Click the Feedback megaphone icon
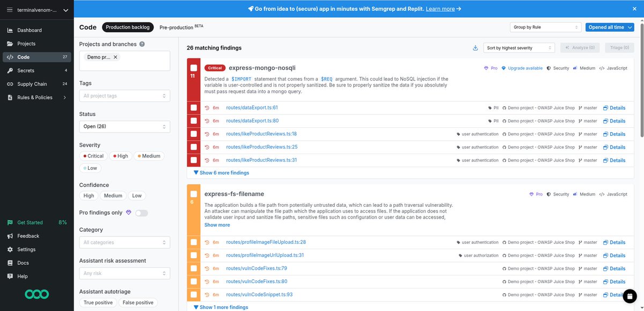The height and width of the screenshot is (311, 644). 10,236
